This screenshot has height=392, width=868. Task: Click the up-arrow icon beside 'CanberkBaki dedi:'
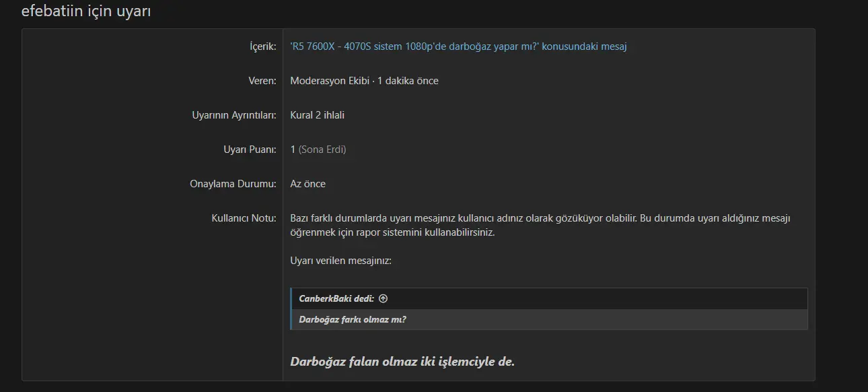coord(383,298)
